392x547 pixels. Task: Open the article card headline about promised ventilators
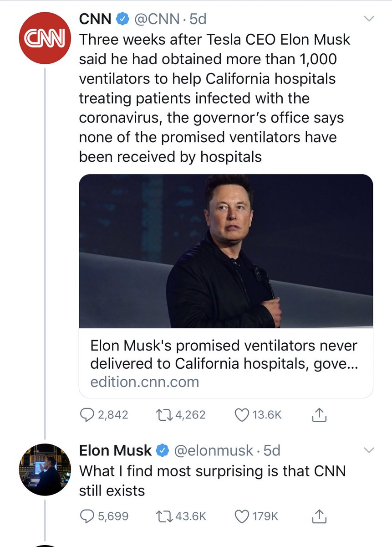point(224,354)
